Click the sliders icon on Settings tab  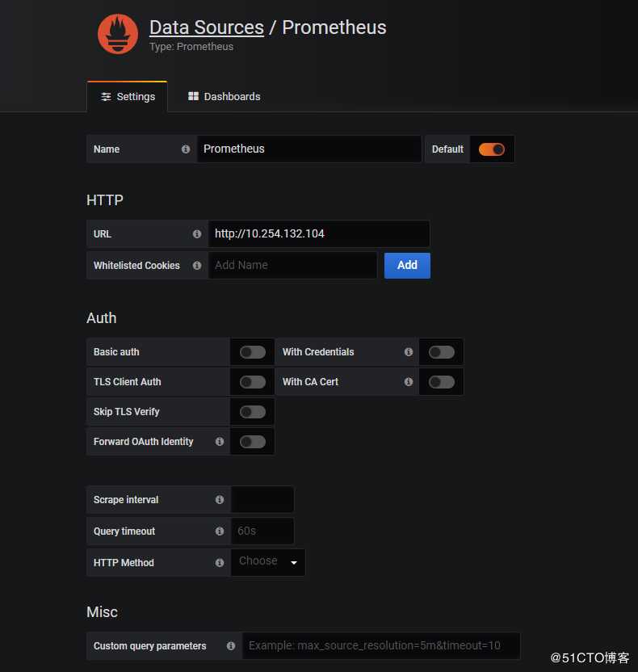[x=106, y=97]
